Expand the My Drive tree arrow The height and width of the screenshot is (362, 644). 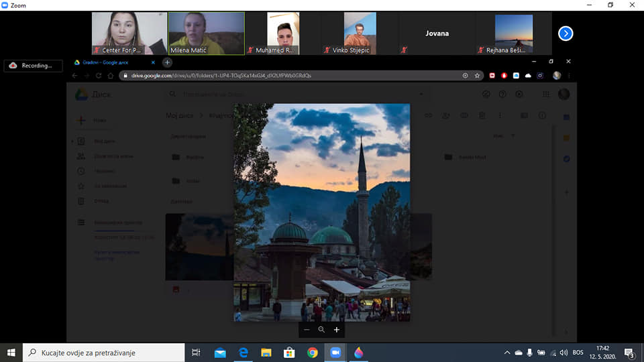tap(72, 141)
